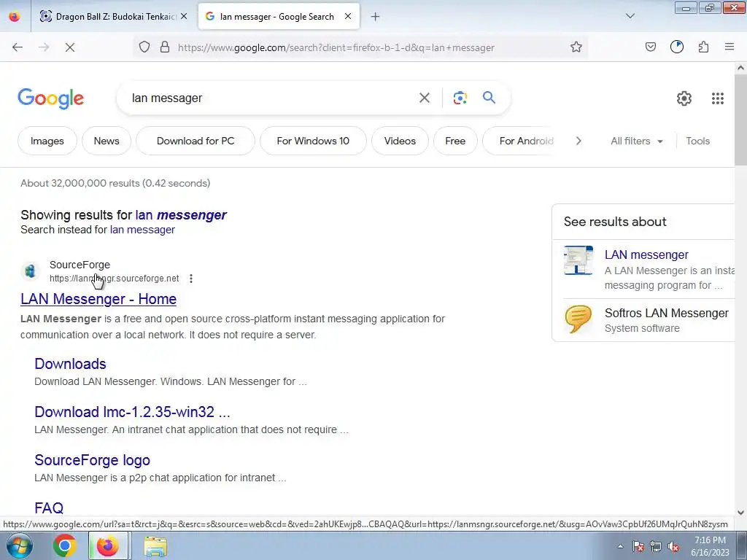Open the Firefox hamburger menu
This screenshot has width=747, height=560.
pos(729,47)
